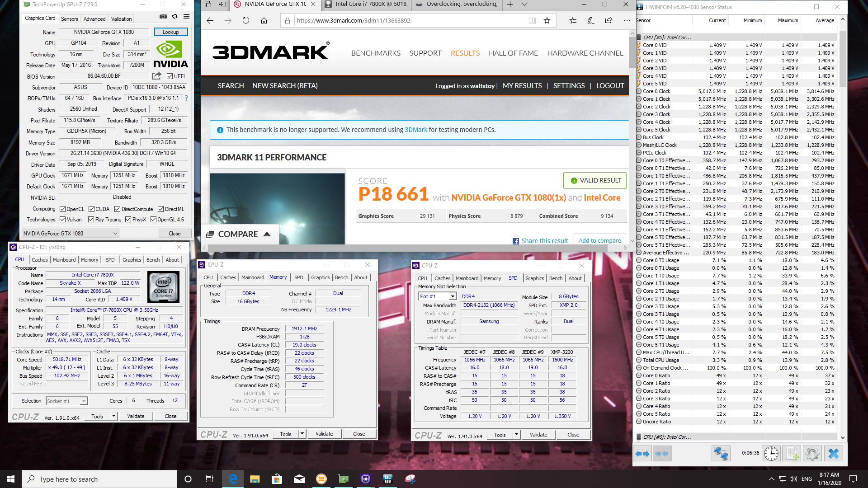This screenshot has width=868, height=488.
Task: Open the GPU-Z hamburger menu
Action: click(186, 17)
